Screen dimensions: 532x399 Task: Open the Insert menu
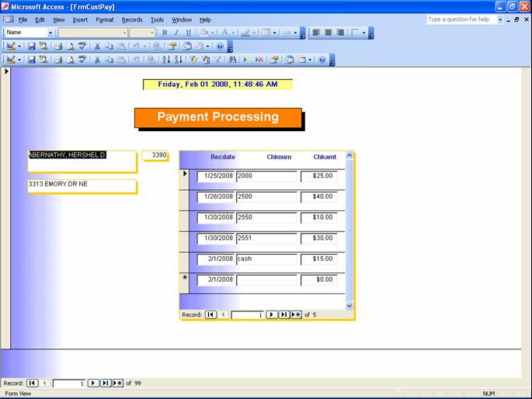[x=80, y=19]
